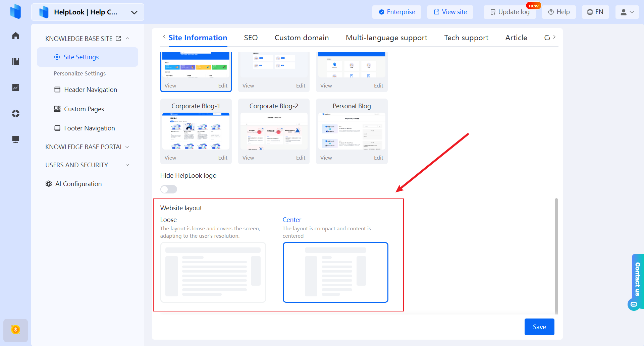Open View site link
The image size is (644, 346).
pyautogui.click(x=450, y=12)
